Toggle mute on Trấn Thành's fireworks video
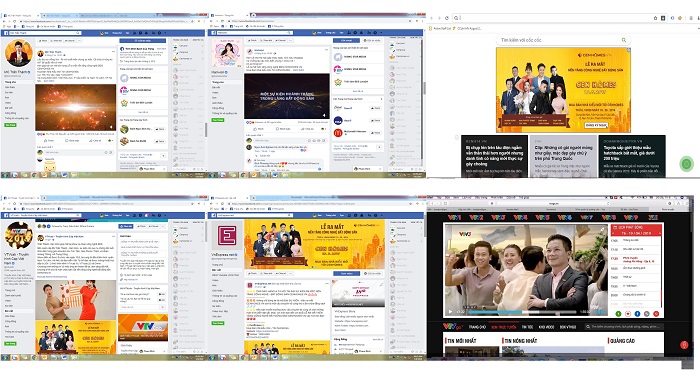 pyautogui.click(x=112, y=128)
